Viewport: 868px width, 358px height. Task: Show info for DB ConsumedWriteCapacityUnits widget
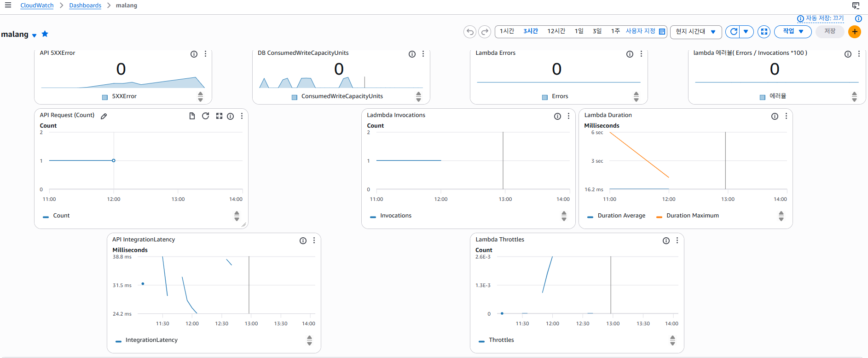tap(412, 54)
